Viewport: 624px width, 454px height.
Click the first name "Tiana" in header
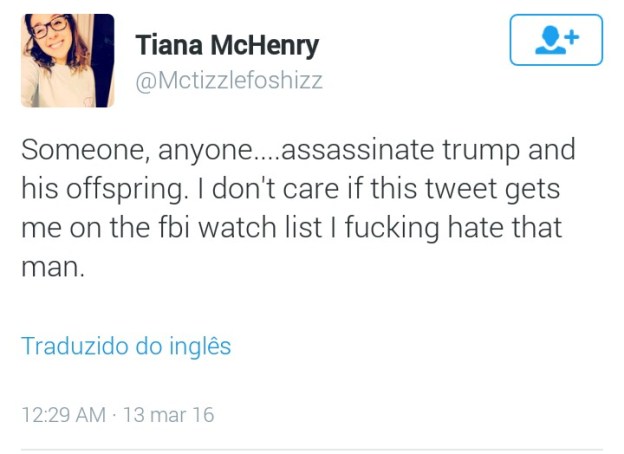tap(168, 45)
